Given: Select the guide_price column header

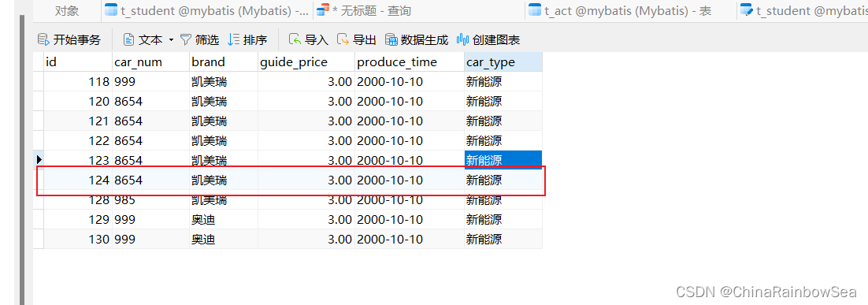Looking at the screenshot, I should coord(306,62).
